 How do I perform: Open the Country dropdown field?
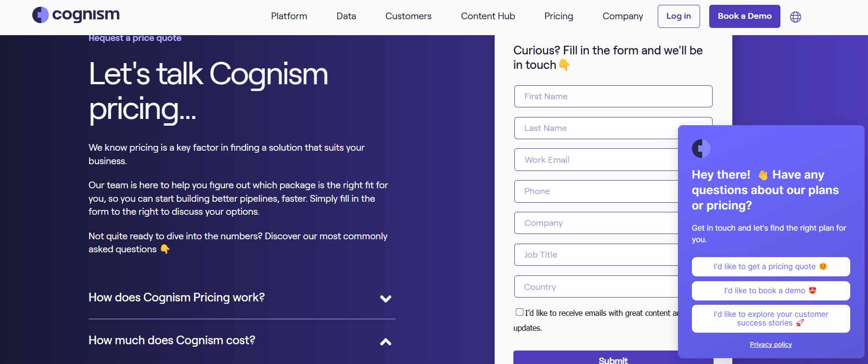pyautogui.click(x=596, y=286)
